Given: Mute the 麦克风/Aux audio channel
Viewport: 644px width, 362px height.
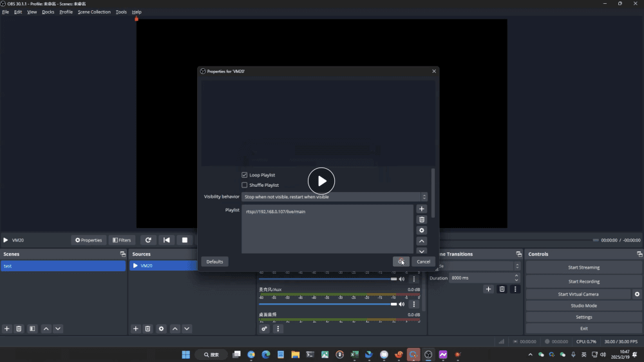Looking at the screenshot, I should (x=402, y=304).
